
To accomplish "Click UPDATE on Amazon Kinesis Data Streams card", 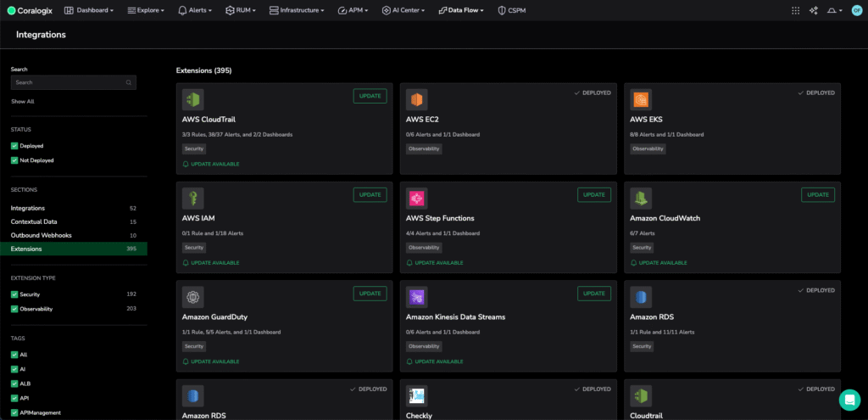I will pos(594,293).
